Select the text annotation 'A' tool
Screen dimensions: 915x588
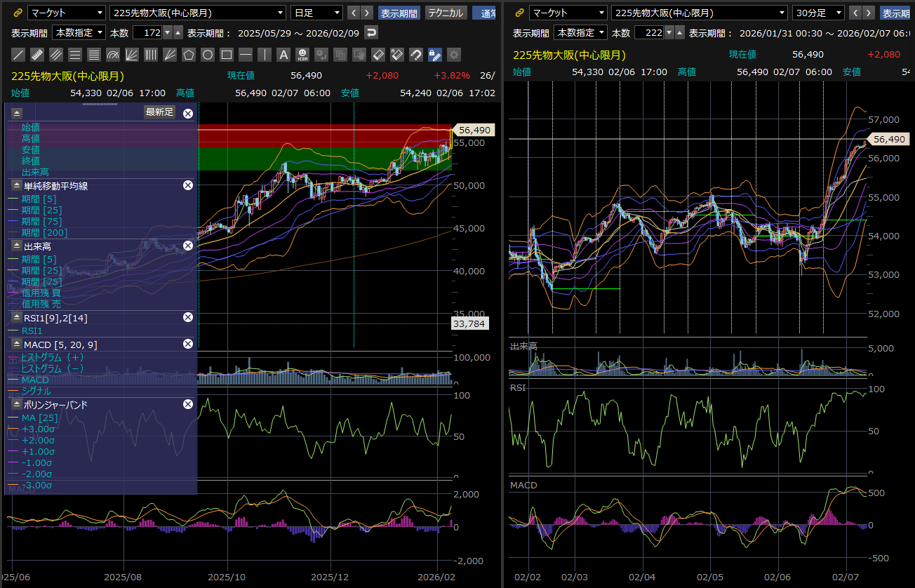point(283,55)
